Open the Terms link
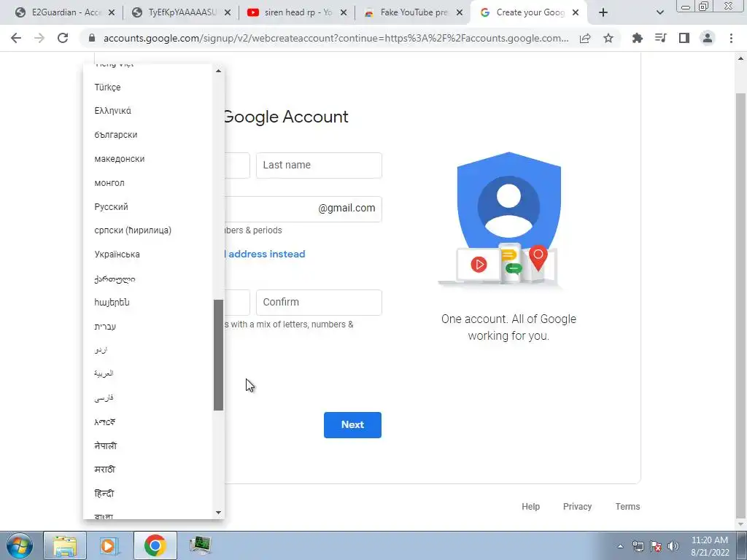 [x=627, y=507]
